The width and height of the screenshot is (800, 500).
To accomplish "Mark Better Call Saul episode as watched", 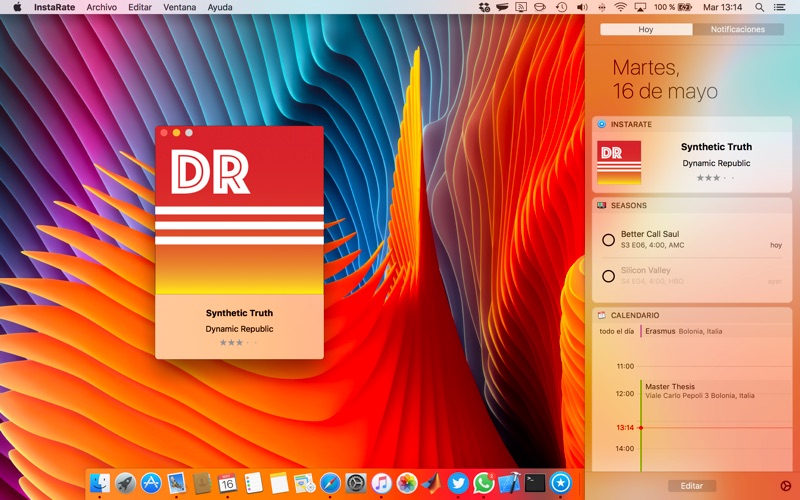I will pyautogui.click(x=608, y=240).
